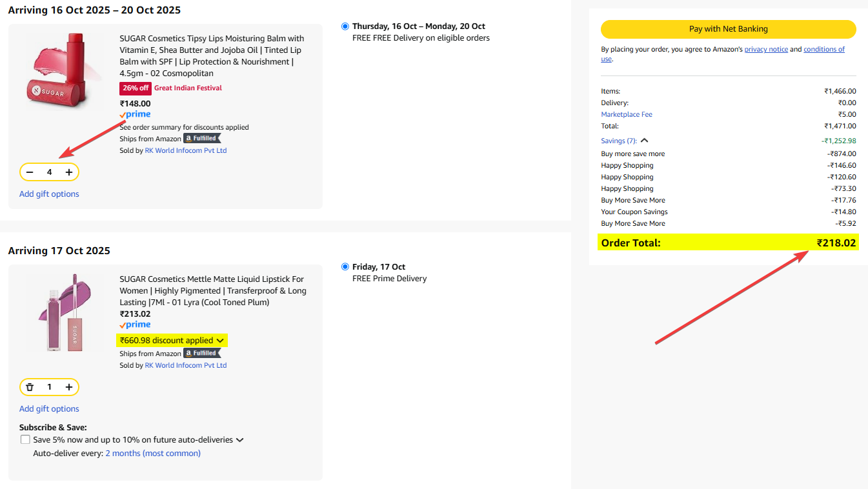Image resolution: width=868 pixels, height=489 pixels.
Task: Open auto-deliver frequency 2 months option
Action: coord(153,454)
